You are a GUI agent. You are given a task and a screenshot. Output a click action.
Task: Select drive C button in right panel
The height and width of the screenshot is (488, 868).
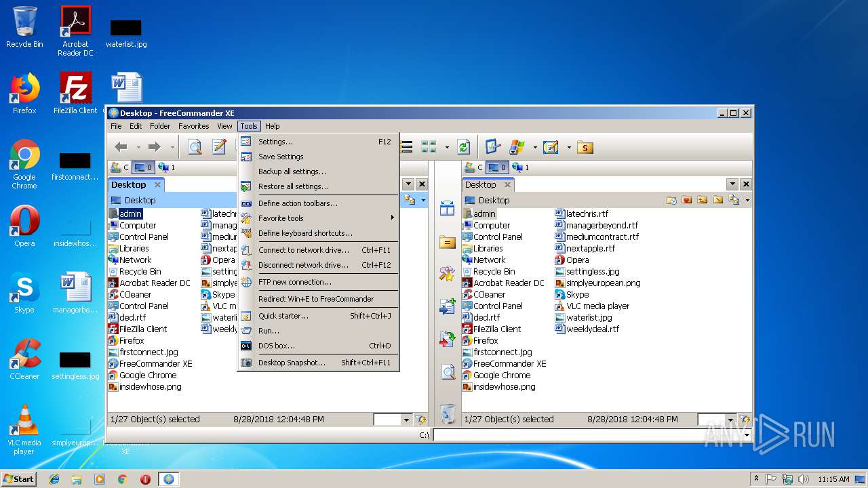pyautogui.click(x=474, y=167)
